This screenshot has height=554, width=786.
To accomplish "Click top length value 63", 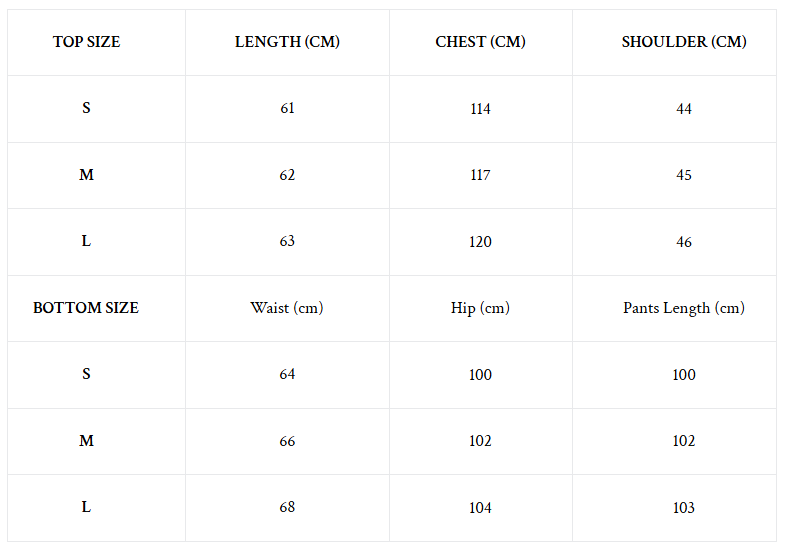I will point(287,242).
